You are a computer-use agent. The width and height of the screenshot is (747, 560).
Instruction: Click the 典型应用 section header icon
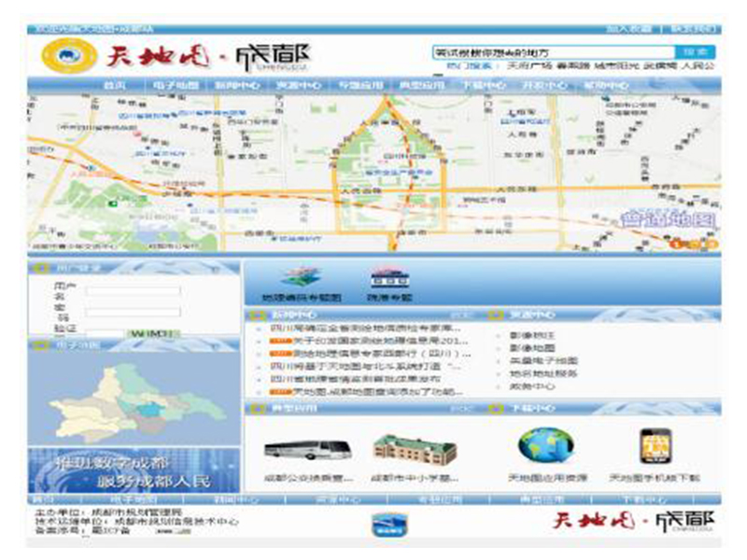click(258, 409)
